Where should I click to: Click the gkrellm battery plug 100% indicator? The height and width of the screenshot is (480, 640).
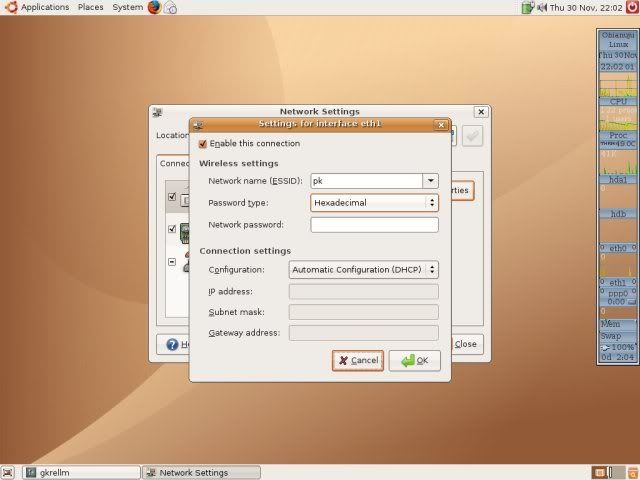tap(618, 347)
